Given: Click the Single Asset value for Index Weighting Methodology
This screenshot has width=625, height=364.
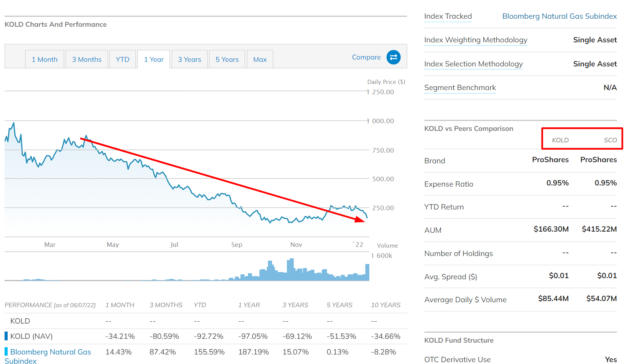Looking at the screenshot, I should pyautogui.click(x=595, y=40).
